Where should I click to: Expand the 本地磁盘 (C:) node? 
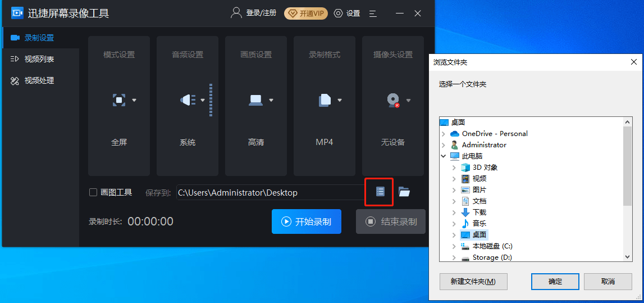click(x=454, y=246)
